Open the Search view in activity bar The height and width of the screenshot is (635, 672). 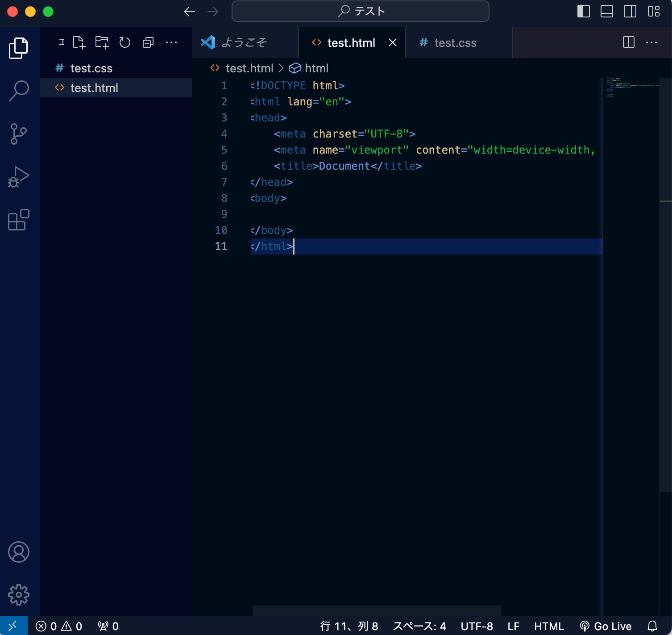coord(18,91)
